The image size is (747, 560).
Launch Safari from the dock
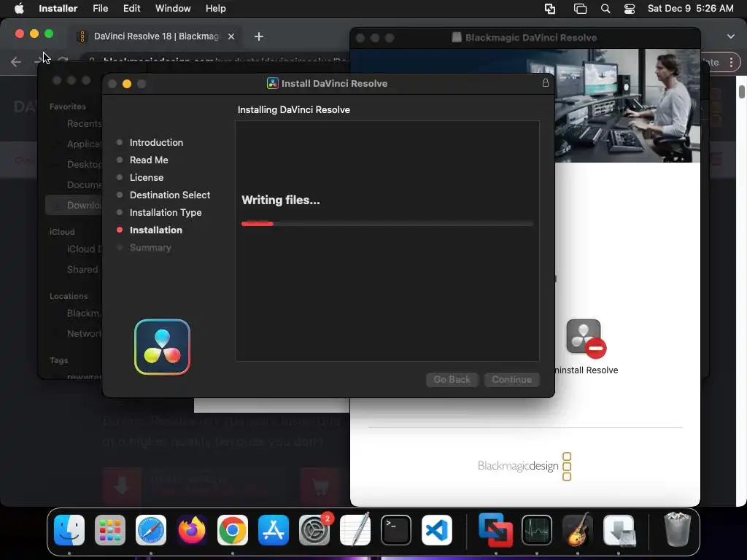pyautogui.click(x=151, y=530)
